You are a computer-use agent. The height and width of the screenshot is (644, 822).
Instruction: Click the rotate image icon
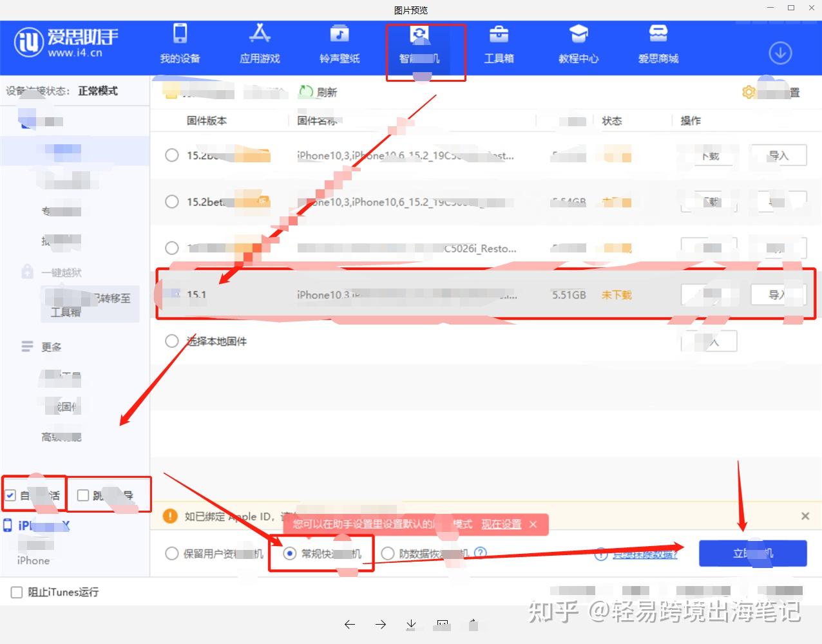[473, 624]
